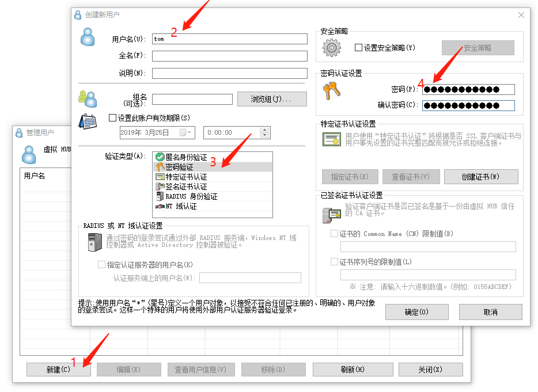This screenshot has height=392, width=538.
Task: Increase expiry time with up spinner arrow
Action: pyautogui.click(x=264, y=130)
